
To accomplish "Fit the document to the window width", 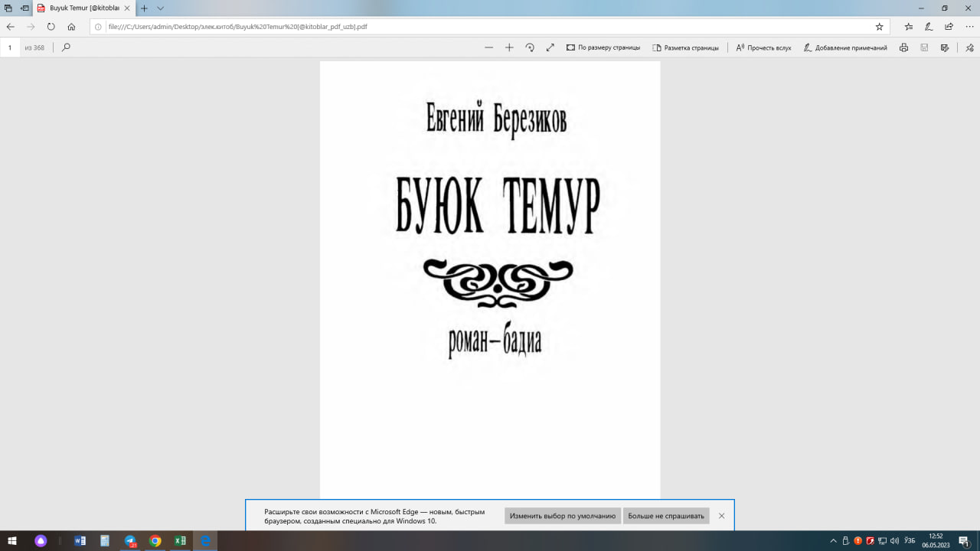I will (x=550, y=47).
